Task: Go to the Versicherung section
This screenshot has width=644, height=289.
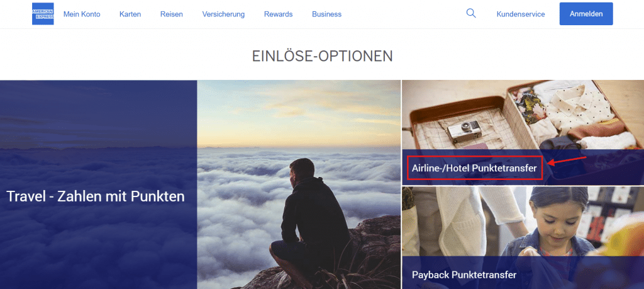Action: pyautogui.click(x=223, y=14)
